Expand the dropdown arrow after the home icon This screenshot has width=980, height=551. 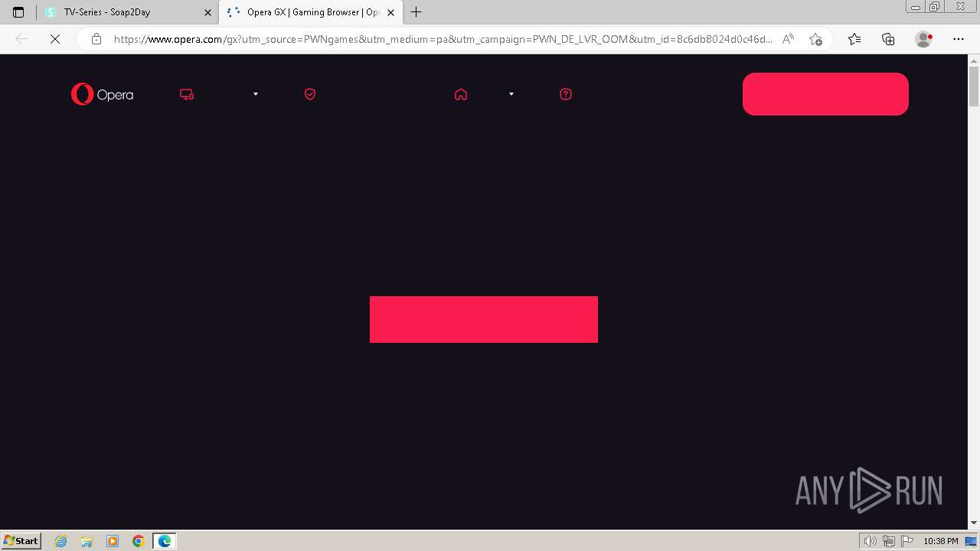coord(511,94)
